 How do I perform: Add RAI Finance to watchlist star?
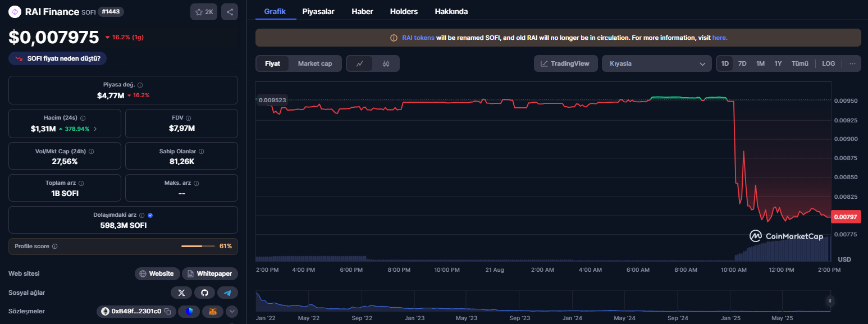click(204, 12)
